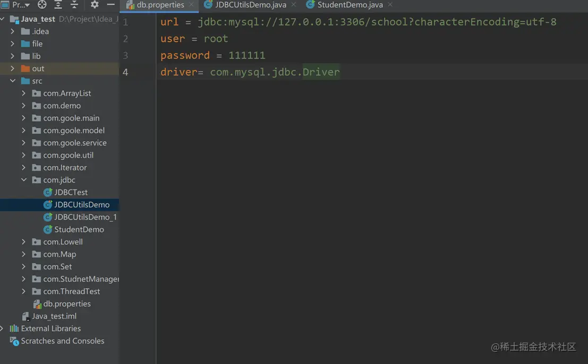588x364 pixels.
Task: Click the Java_test module icon
Action: pos(14,19)
